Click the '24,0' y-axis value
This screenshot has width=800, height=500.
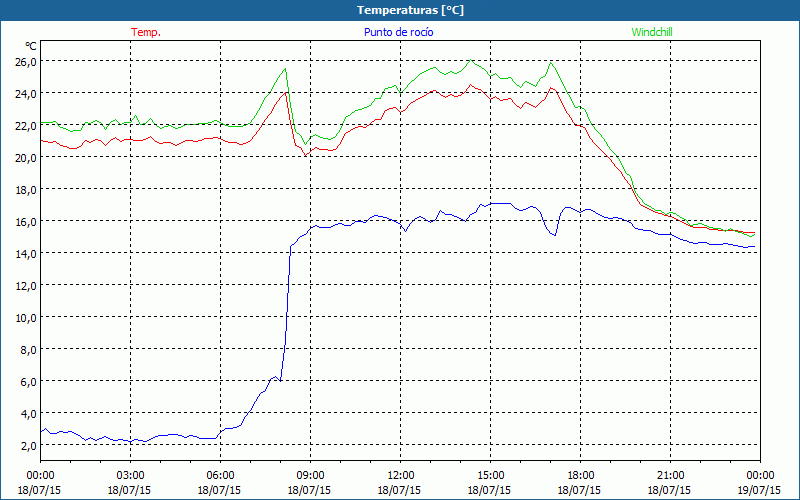click(x=26, y=93)
